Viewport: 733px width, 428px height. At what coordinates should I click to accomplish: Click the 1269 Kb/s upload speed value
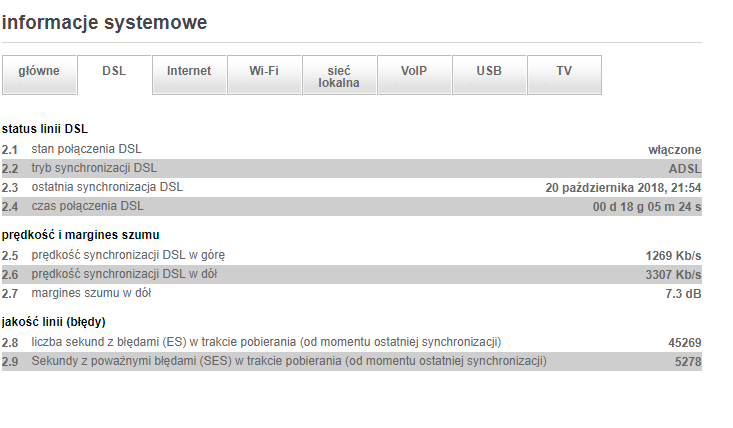[x=673, y=255]
